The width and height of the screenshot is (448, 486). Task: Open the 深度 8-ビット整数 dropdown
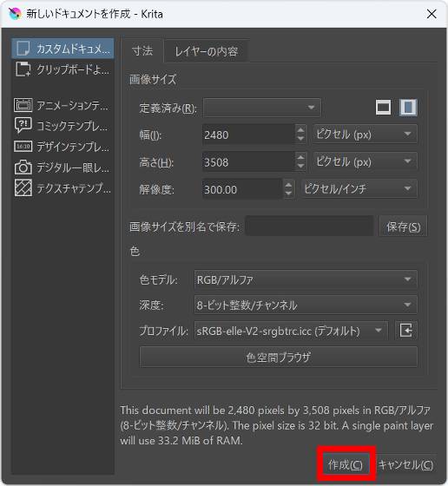coord(306,305)
